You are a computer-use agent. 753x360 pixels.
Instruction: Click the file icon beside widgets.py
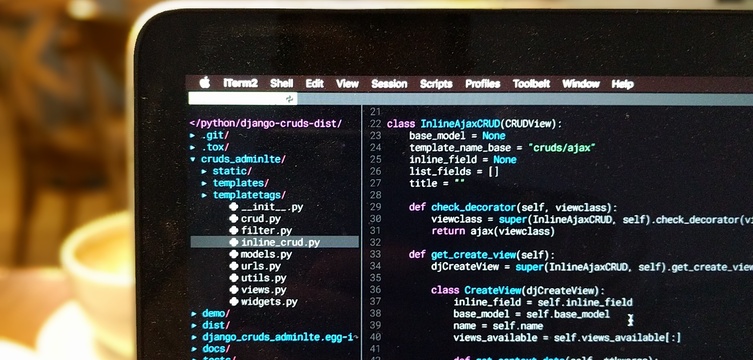234,302
